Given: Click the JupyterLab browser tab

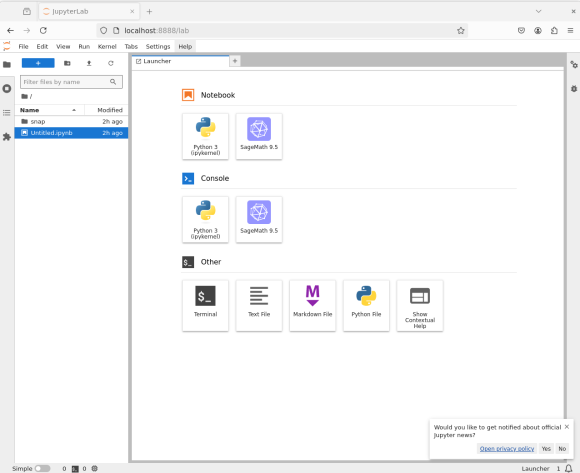Looking at the screenshot, I should click(89, 11).
